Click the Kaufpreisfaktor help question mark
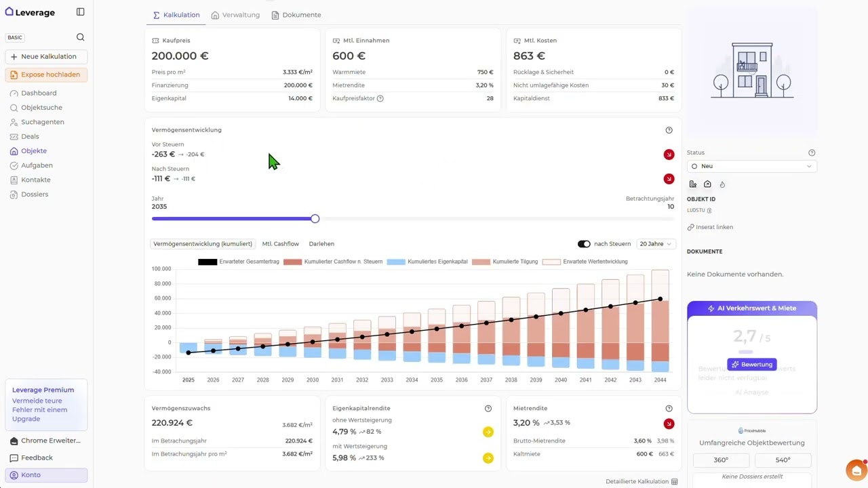Screen dimensions: 868x488 tap(380, 98)
